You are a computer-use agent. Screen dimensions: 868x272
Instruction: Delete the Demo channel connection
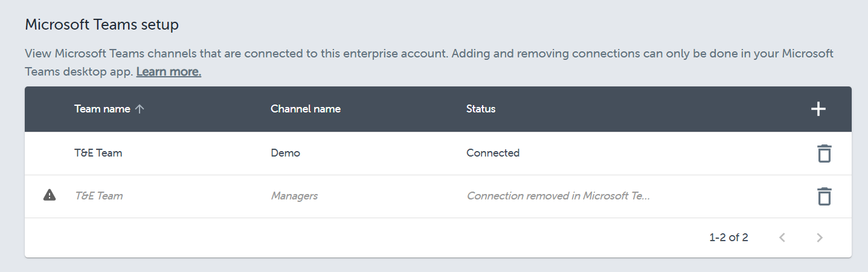pyautogui.click(x=824, y=154)
